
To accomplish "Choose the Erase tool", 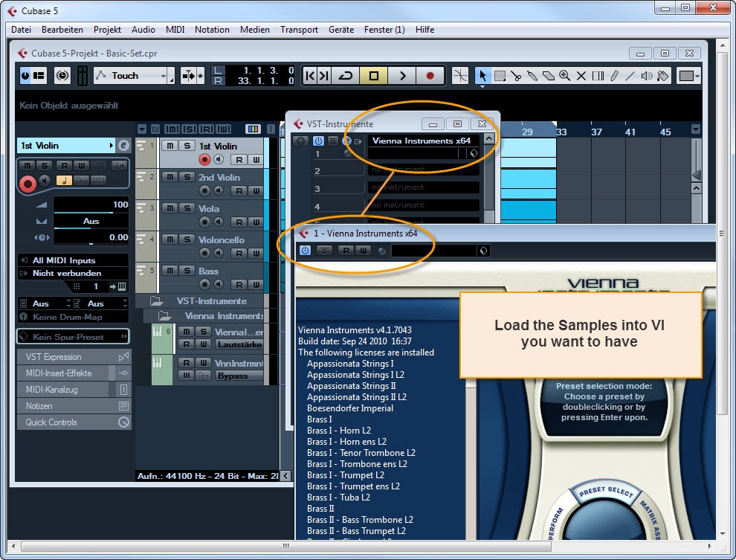I will (548, 76).
